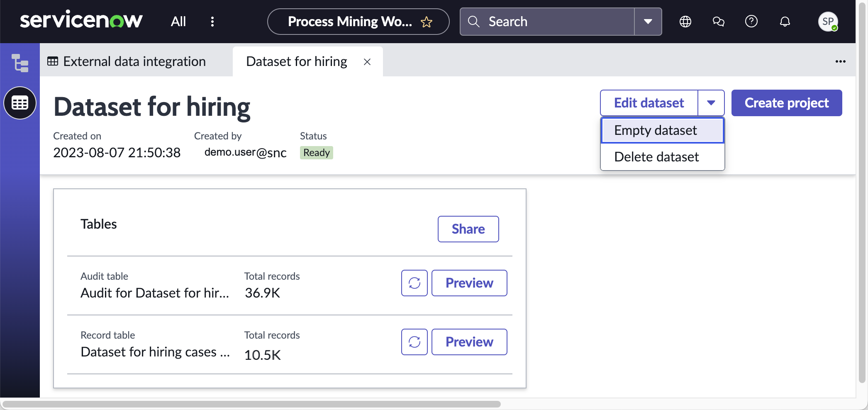Open the globe scope picker
The image size is (868, 410).
pyautogui.click(x=685, y=22)
